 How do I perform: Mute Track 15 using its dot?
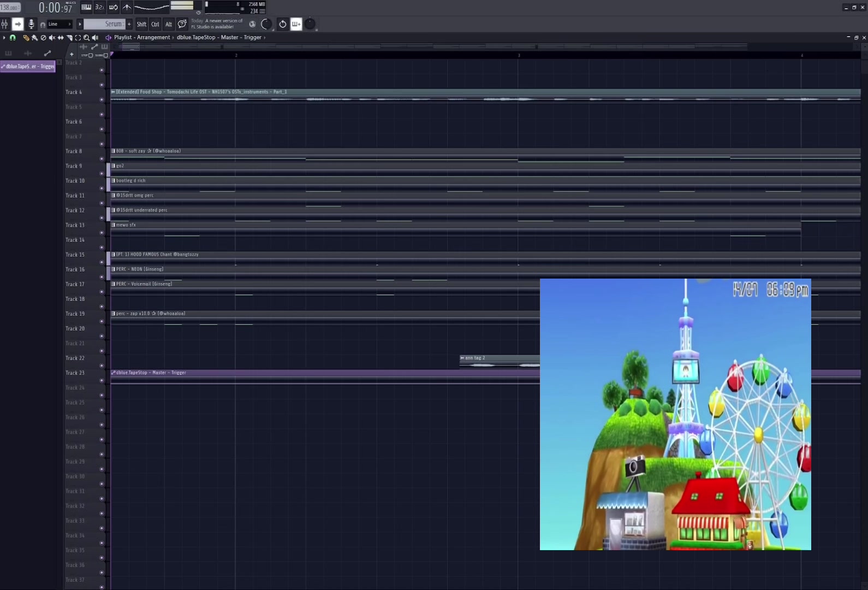click(x=102, y=262)
